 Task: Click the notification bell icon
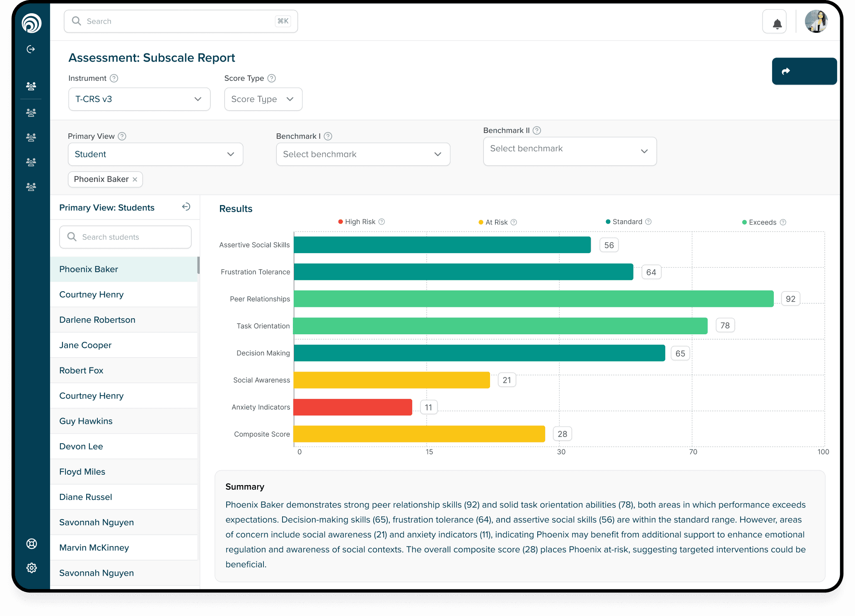777,23
